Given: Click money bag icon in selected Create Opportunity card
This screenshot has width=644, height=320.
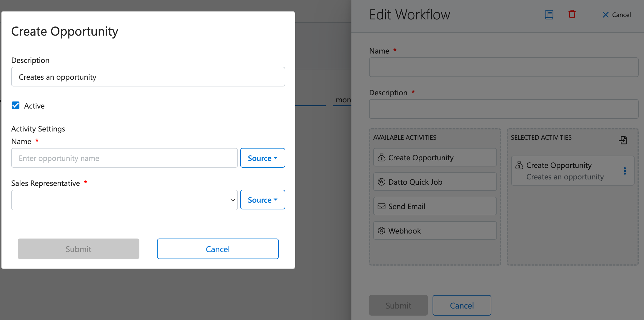Looking at the screenshot, I should (x=519, y=165).
